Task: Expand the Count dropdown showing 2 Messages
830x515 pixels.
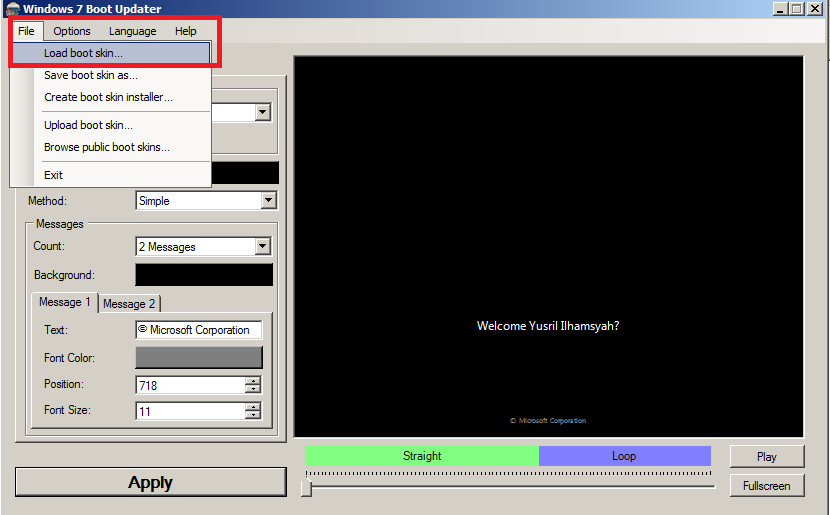Action: coord(263,246)
